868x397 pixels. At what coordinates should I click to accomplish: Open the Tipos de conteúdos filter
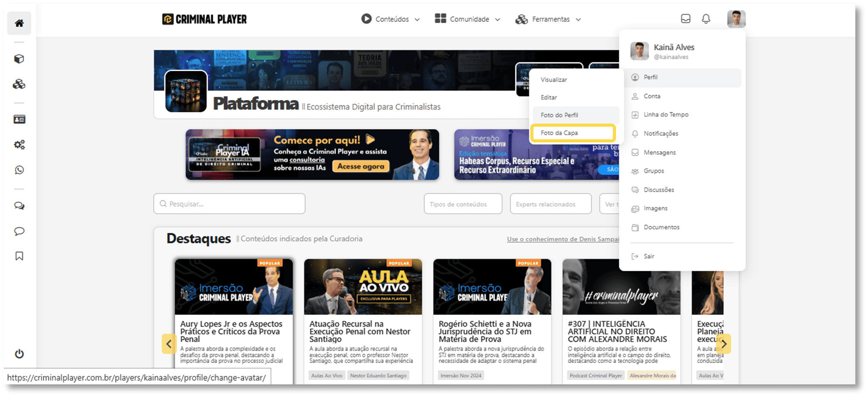point(463,204)
